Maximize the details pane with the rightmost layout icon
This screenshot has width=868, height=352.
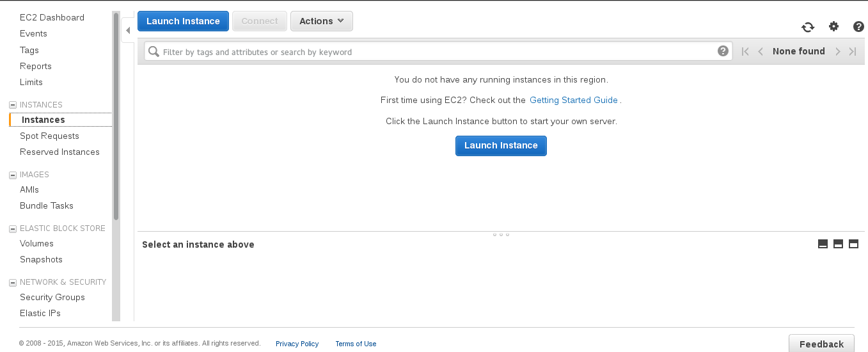pos(853,244)
